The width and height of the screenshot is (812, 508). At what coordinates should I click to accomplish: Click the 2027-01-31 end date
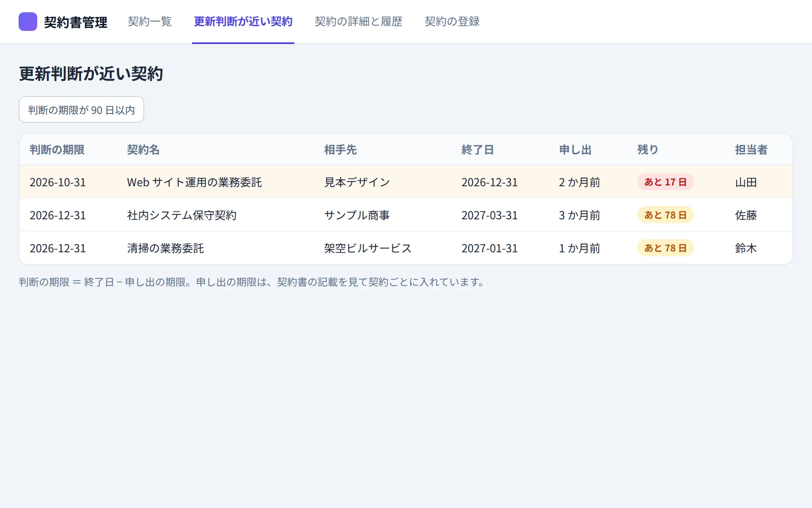coord(490,248)
